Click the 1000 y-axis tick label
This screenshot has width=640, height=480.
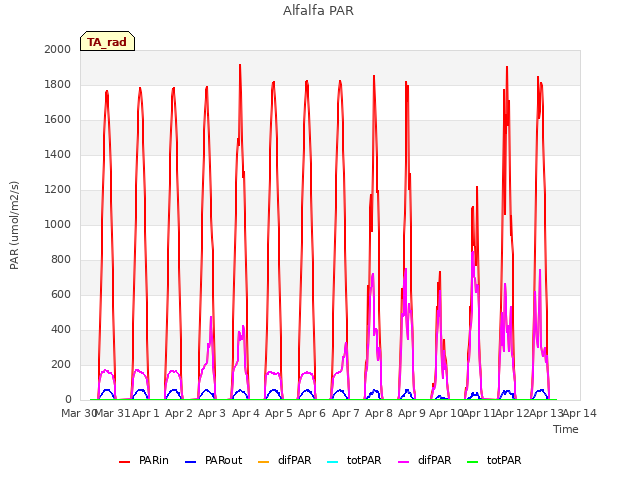click(58, 224)
